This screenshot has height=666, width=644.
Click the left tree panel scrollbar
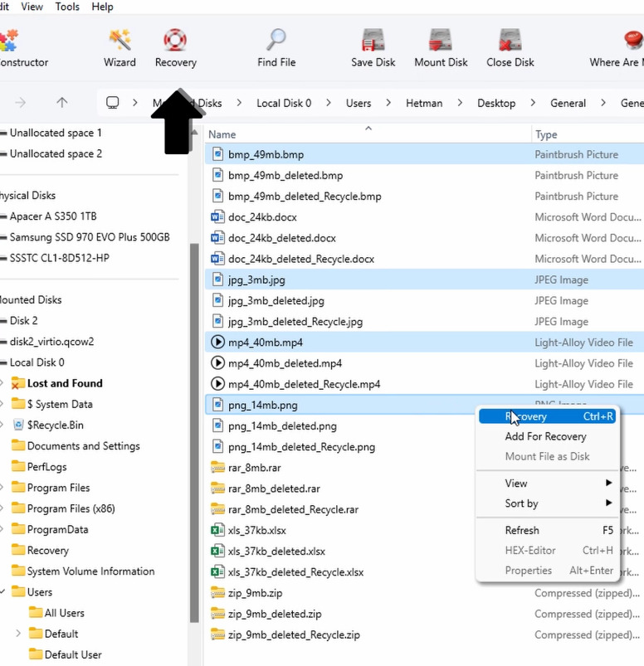(x=194, y=432)
